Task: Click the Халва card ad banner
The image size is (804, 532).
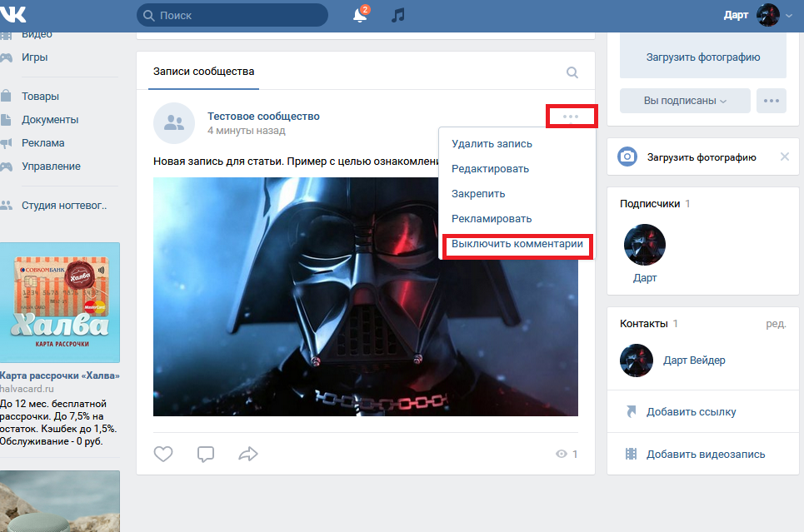Action: 60,302
